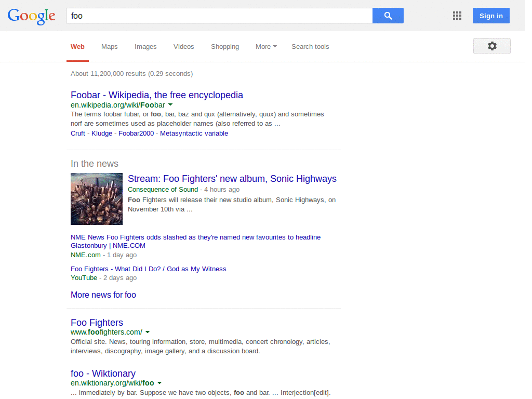Switch to the Images tab
The width and height of the screenshot is (532, 399).
(145, 47)
